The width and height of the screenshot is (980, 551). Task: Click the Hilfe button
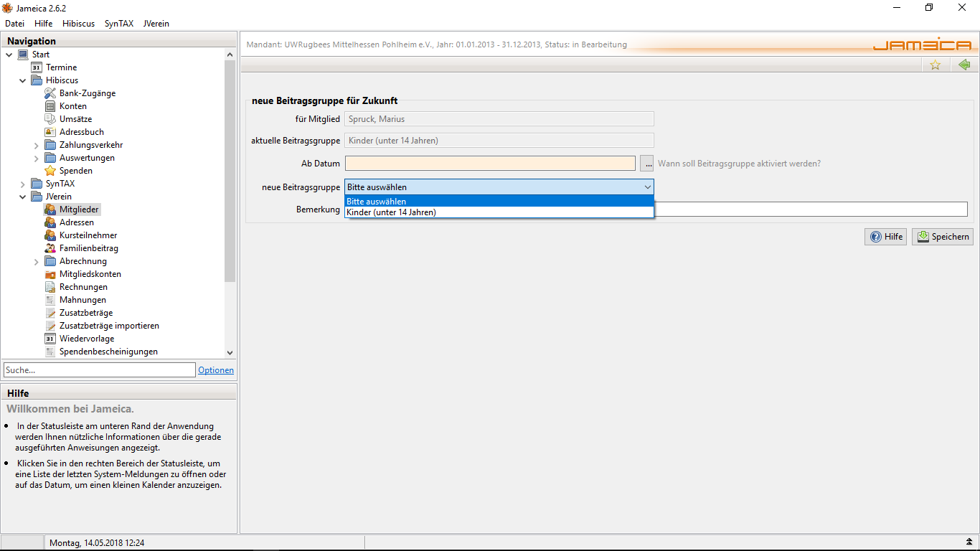[x=886, y=237]
